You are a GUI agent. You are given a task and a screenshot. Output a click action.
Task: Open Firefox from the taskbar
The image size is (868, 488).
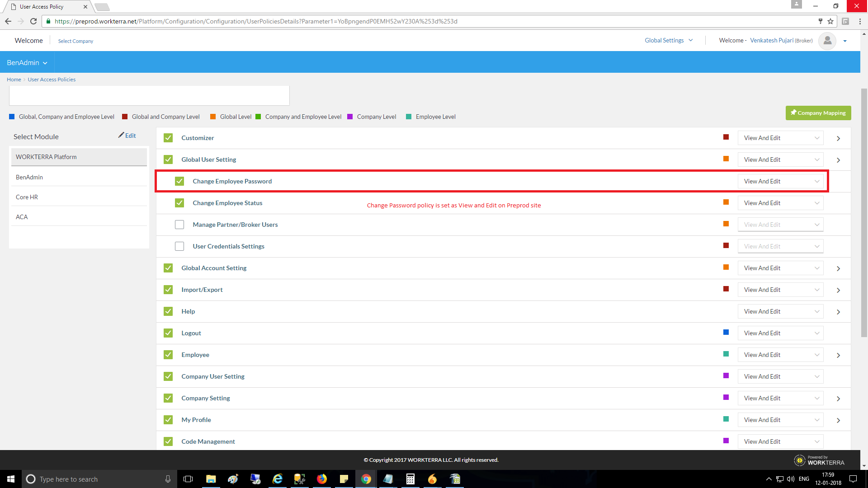point(321,479)
